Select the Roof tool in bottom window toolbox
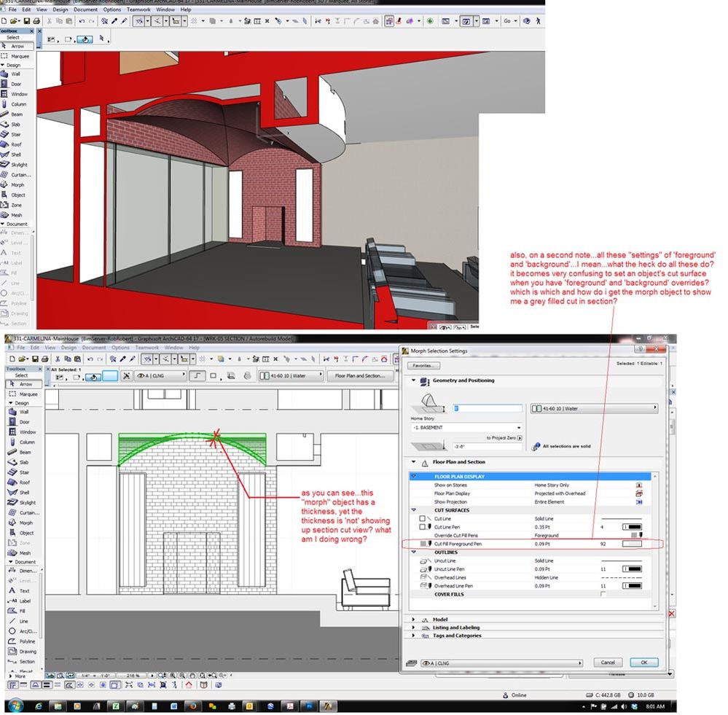 pos(23,482)
